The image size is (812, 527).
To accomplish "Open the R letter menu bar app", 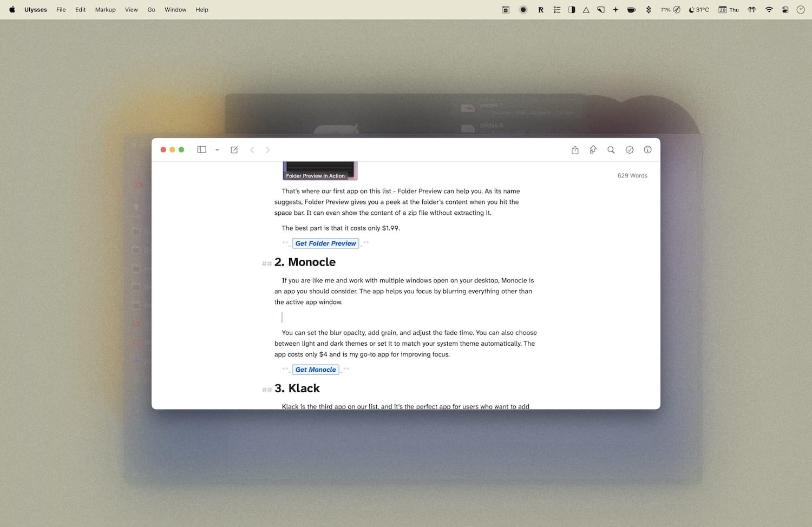I will point(541,10).
